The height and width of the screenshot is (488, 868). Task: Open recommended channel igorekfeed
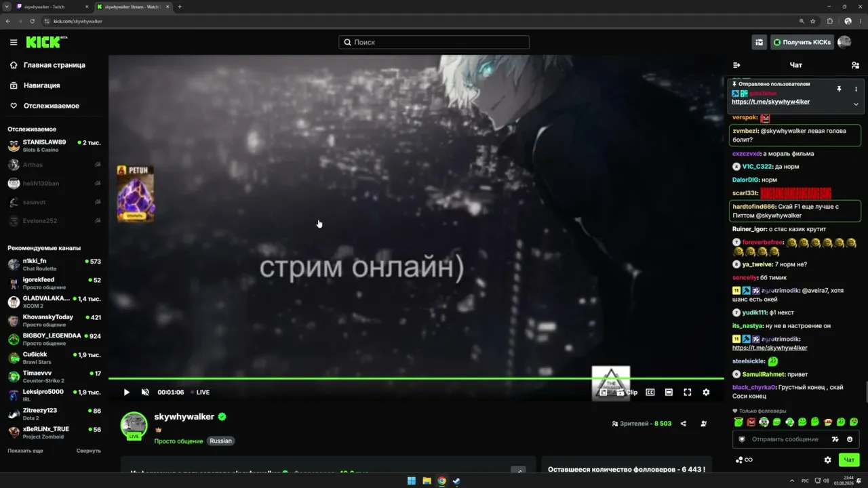click(54, 283)
